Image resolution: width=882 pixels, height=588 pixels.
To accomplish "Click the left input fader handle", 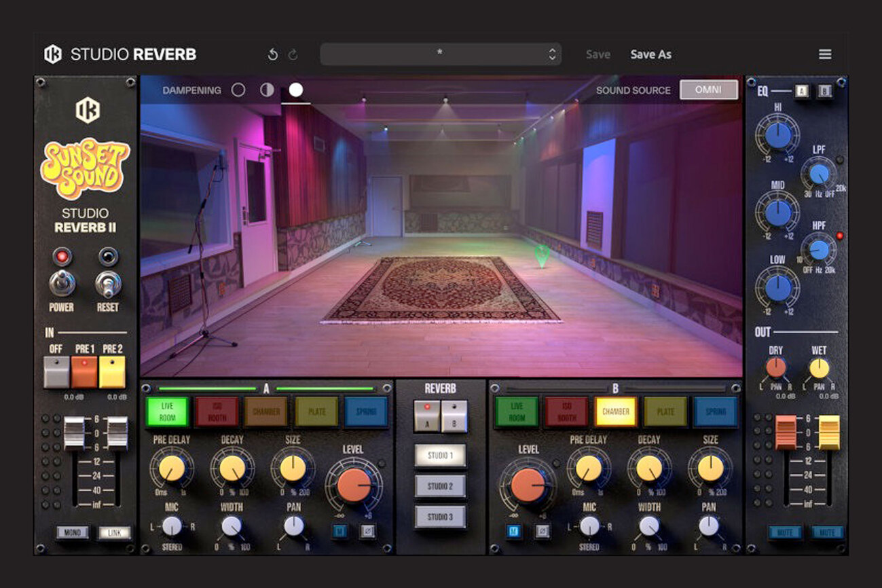I will pyautogui.click(x=74, y=433).
